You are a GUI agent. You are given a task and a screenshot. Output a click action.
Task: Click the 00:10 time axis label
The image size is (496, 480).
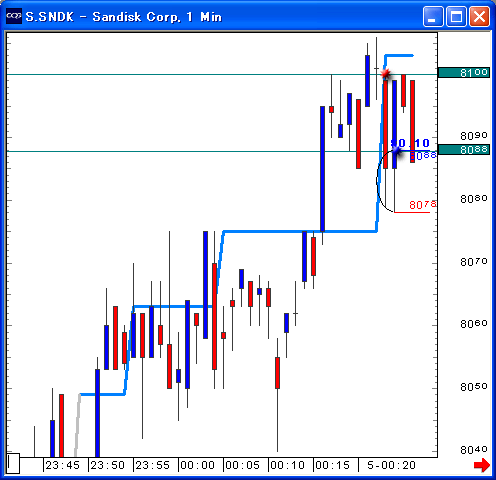pyautogui.click(x=288, y=465)
